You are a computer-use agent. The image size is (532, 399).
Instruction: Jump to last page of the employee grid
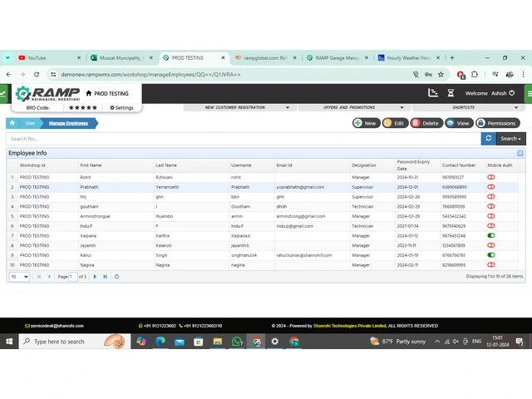(105, 276)
